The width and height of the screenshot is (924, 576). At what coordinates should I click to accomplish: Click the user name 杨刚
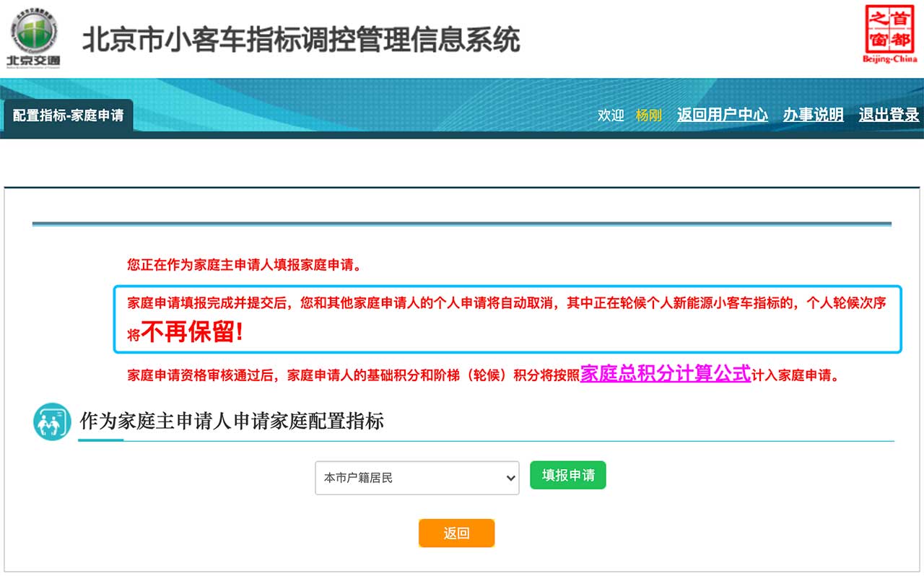649,115
